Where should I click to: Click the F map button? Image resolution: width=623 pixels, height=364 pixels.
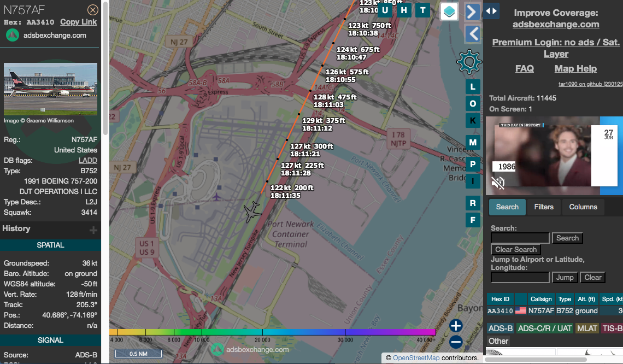click(473, 220)
